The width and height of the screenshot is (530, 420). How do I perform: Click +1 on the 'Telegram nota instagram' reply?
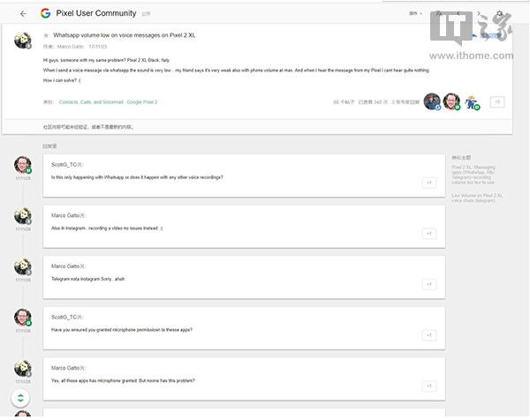click(429, 284)
